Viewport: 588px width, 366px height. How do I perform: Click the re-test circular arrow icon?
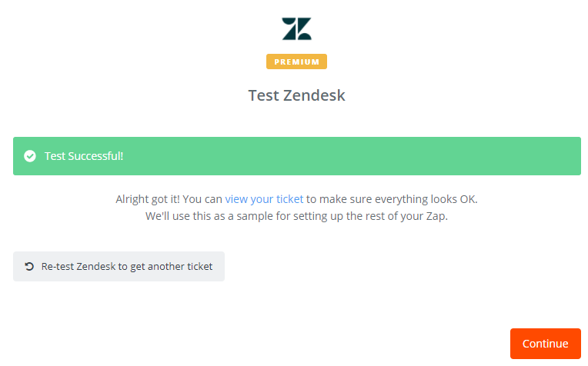(x=29, y=267)
